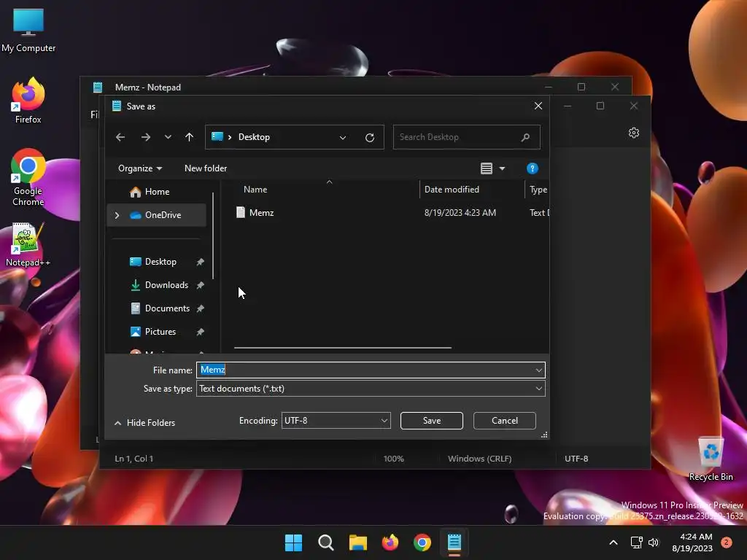Select OneDrive in navigation pane
The height and width of the screenshot is (560, 747).
pos(156,215)
